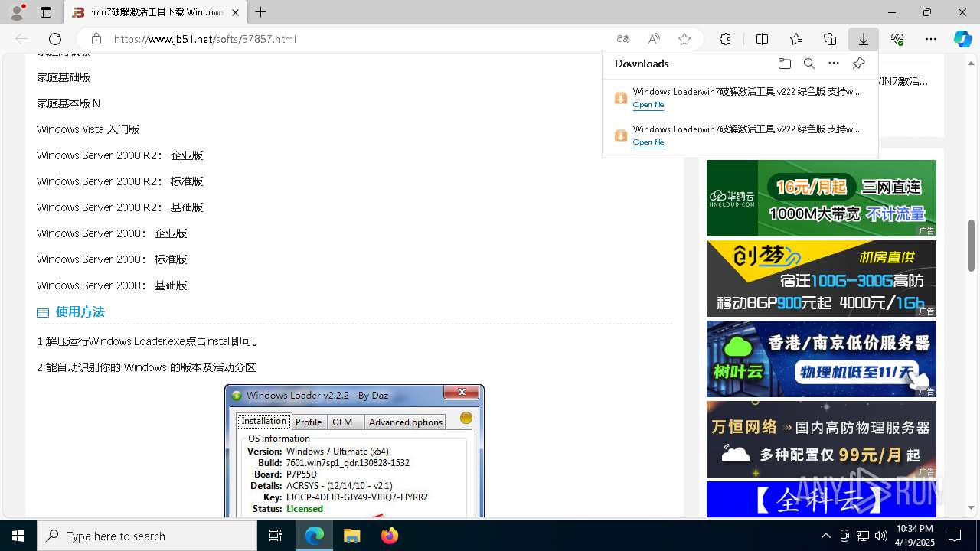Start Read aloud from address bar
Viewport: 980px width, 551px height.
[x=654, y=39]
